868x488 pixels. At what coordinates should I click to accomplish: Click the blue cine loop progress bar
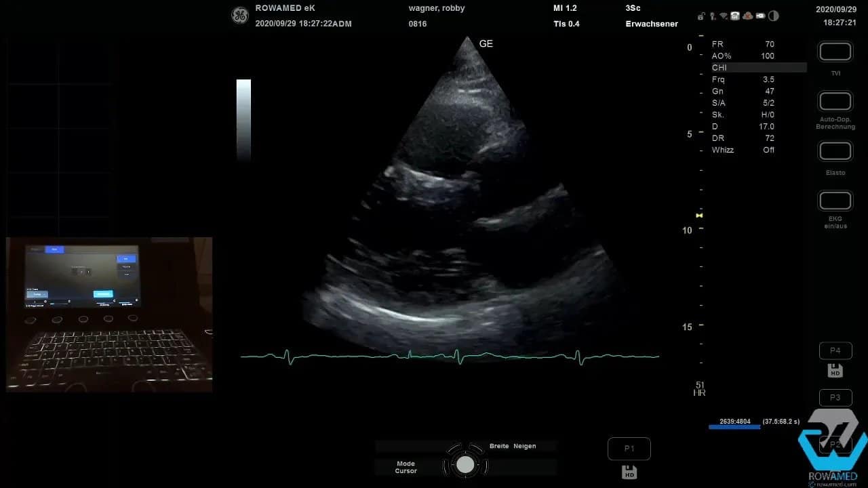point(734,427)
